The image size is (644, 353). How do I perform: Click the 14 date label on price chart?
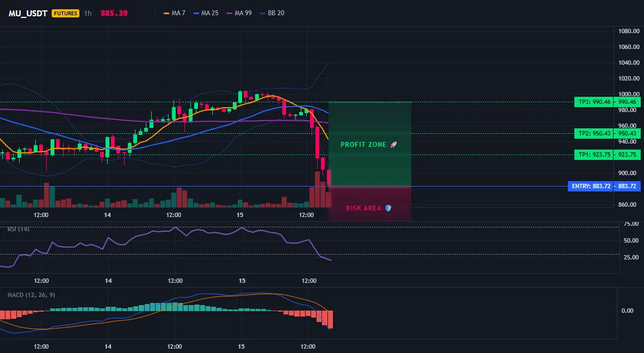coord(108,215)
